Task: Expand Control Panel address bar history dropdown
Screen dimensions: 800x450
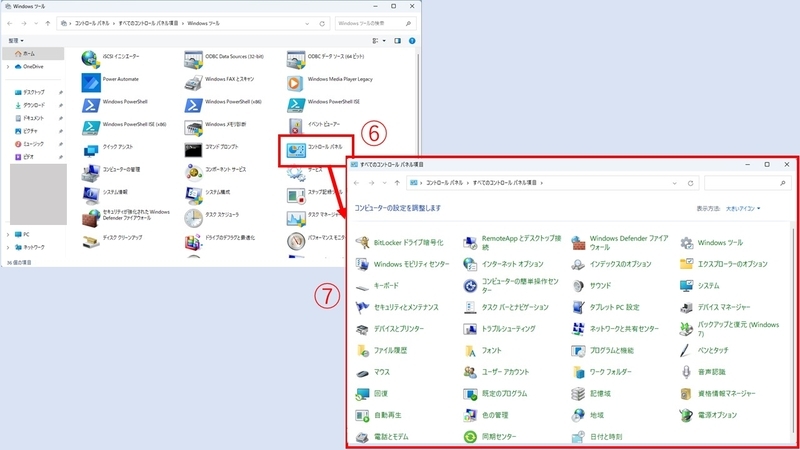Action: [x=674, y=183]
